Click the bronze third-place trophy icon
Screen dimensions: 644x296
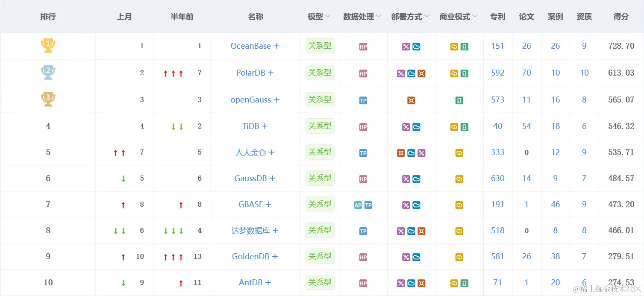tap(48, 99)
